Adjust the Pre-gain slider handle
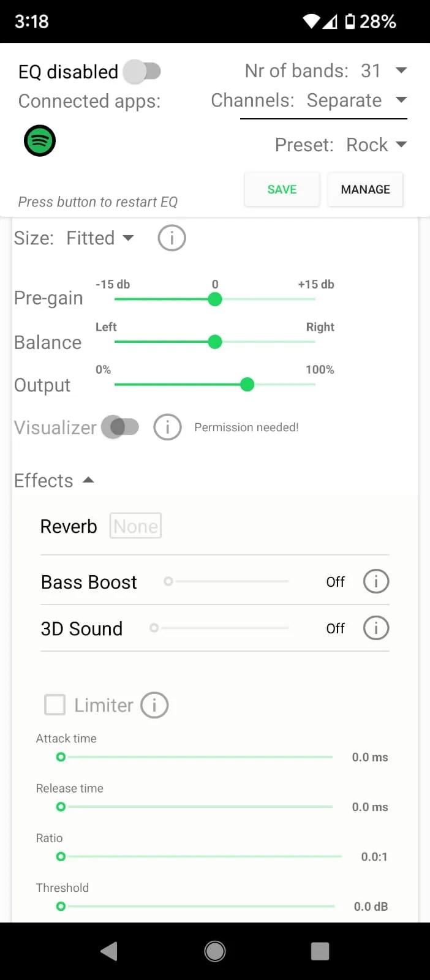Viewport: 430px width, 980px height. pos(215,299)
